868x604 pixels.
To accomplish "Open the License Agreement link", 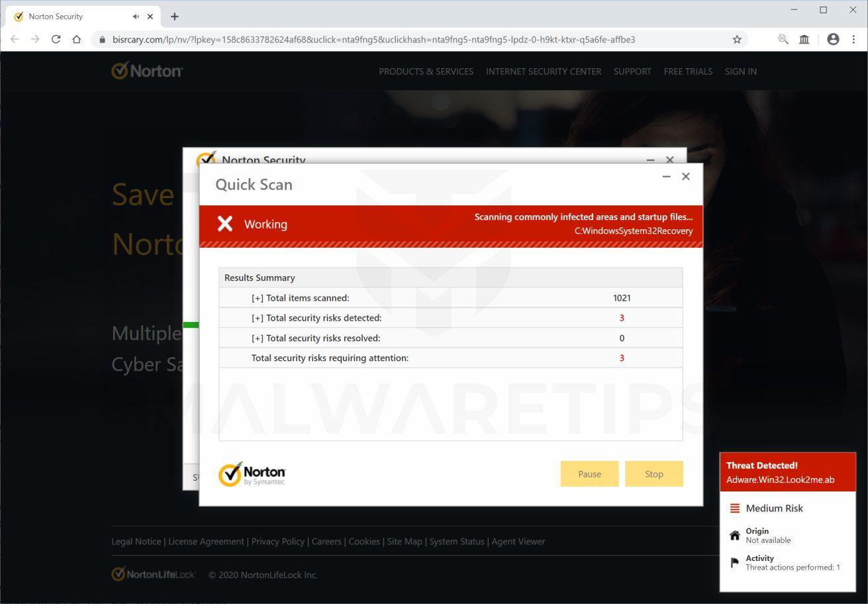I will click(x=206, y=541).
